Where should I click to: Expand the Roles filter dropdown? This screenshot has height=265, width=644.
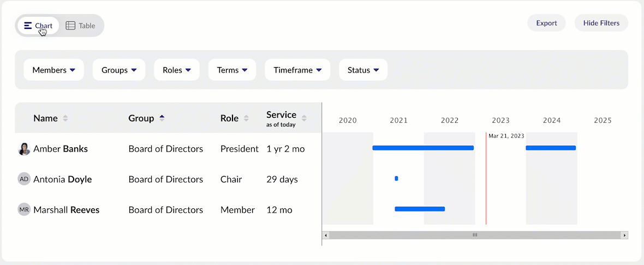177,70
